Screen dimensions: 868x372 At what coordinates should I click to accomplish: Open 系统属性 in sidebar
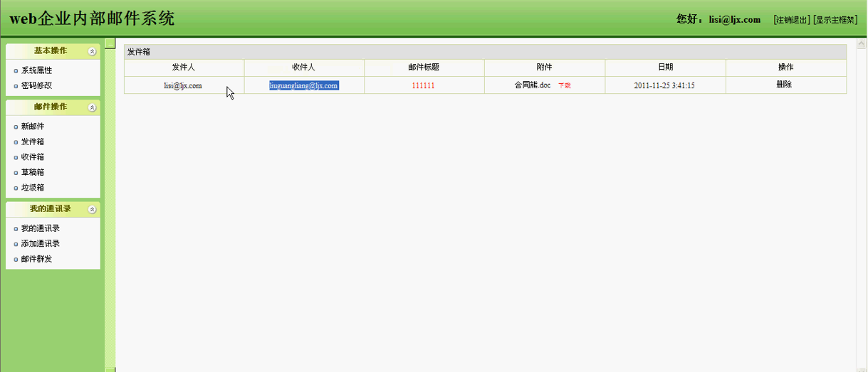click(36, 70)
